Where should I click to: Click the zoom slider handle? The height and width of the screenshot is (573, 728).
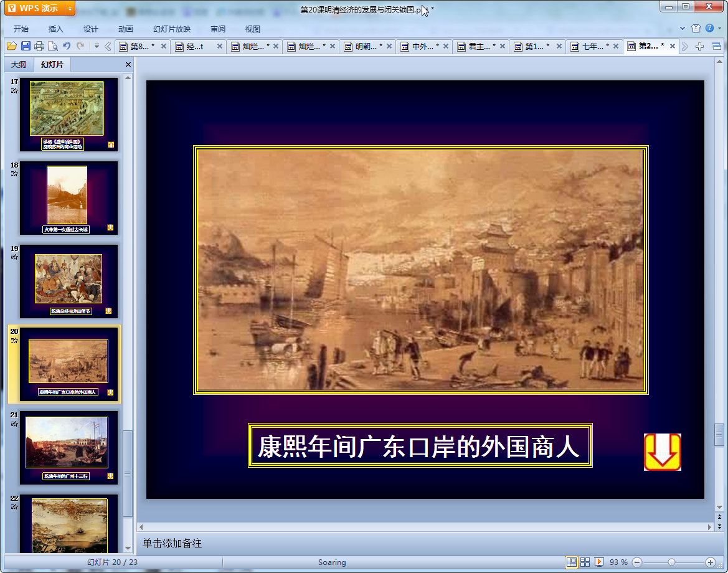(x=671, y=562)
